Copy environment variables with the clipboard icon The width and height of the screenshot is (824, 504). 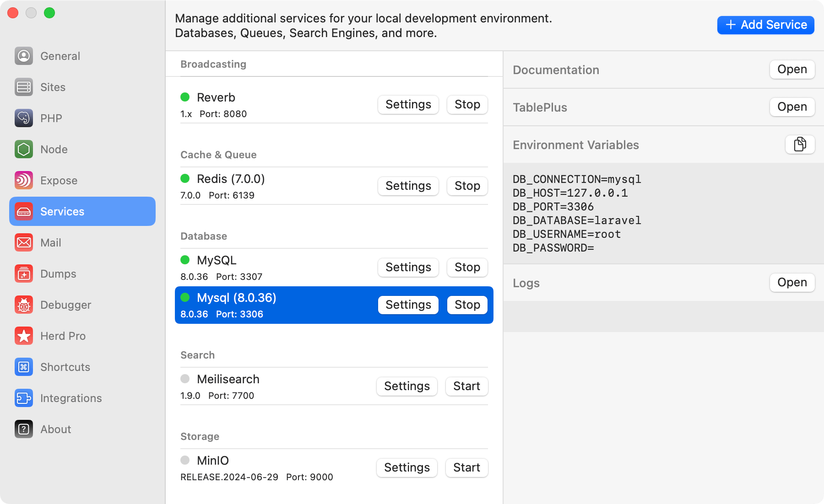coord(800,145)
